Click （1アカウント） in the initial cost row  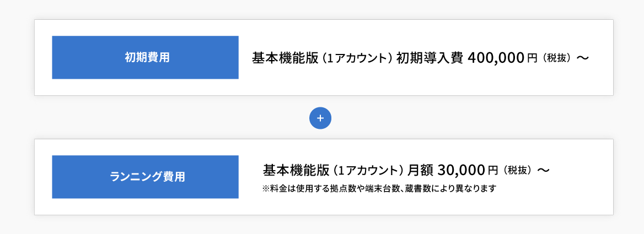click(357, 58)
